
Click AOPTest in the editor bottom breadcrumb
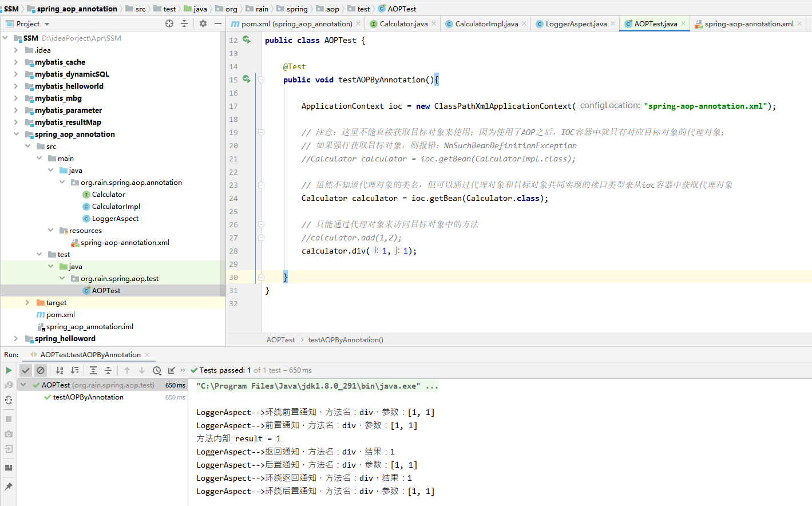click(x=280, y=340)
